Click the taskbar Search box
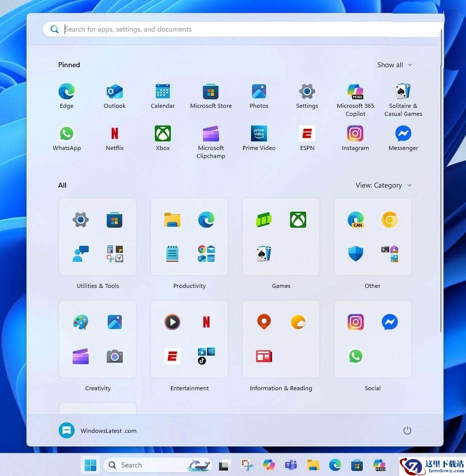This screenshot has height=476, width=466. click(158, 465)
